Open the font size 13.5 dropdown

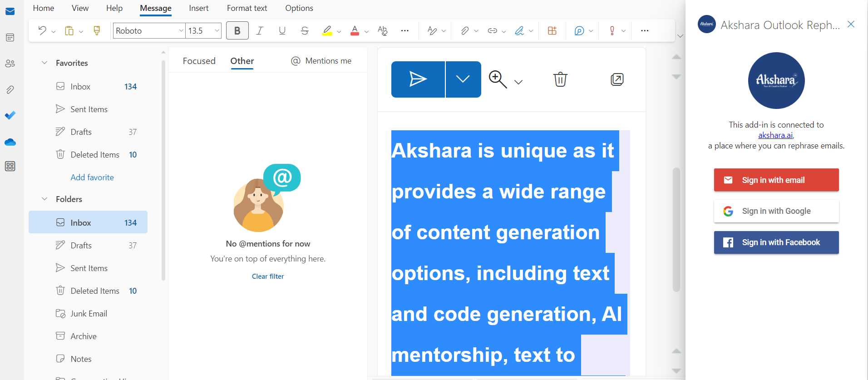tap(217, 30)
